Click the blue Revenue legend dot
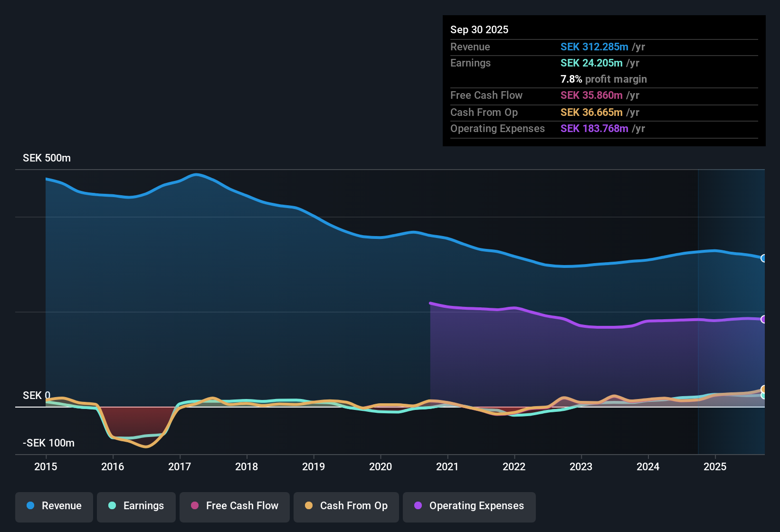 coord(30,506)
